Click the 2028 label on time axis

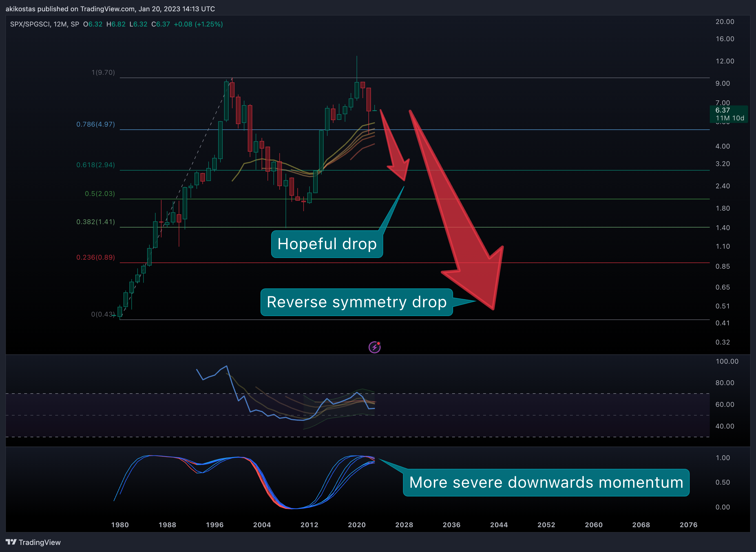click(404, 525)
